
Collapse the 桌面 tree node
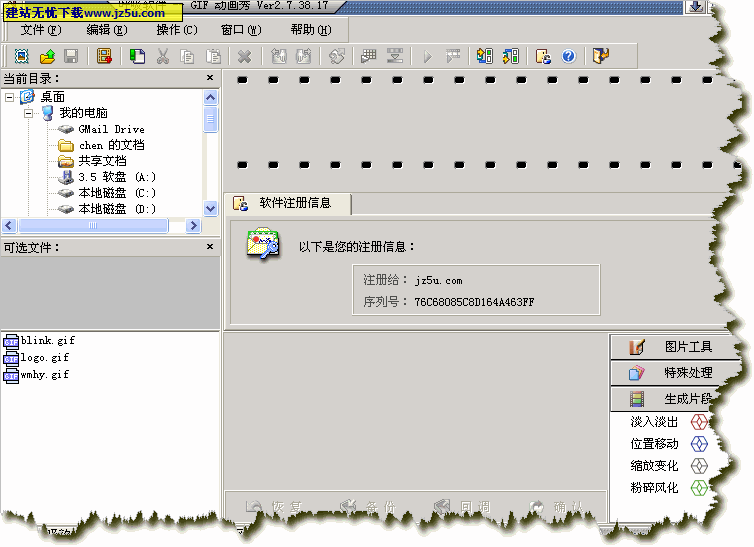(10, 97)
